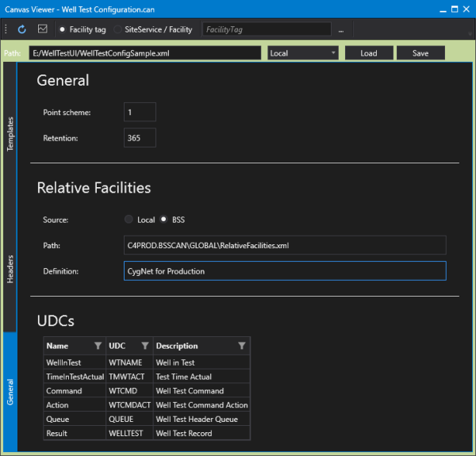
Task: Click the config file Path field
Action: (145, 53)
